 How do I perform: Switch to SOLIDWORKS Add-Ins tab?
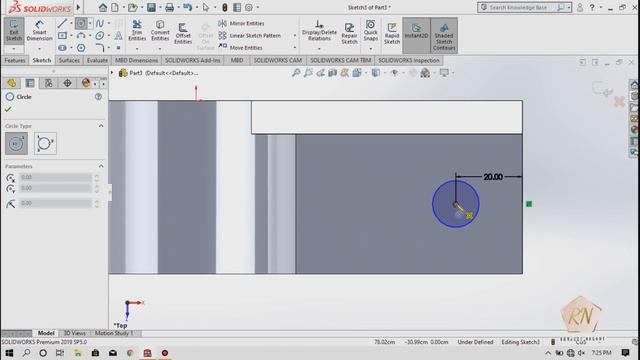click(x=193, y=60)
